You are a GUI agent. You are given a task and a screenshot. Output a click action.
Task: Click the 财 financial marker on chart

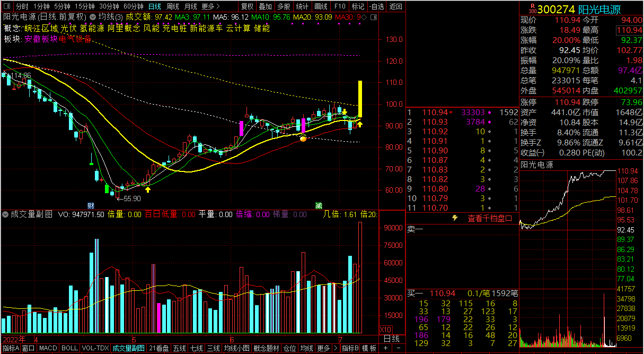(91, 205)
